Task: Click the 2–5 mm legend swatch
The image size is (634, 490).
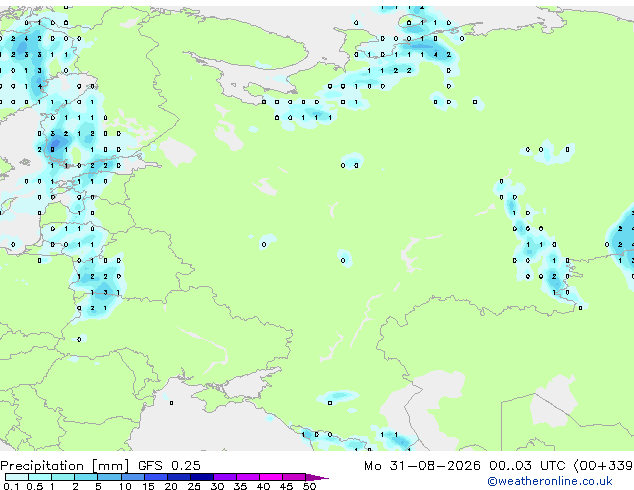Action: (x=86, y=477)
